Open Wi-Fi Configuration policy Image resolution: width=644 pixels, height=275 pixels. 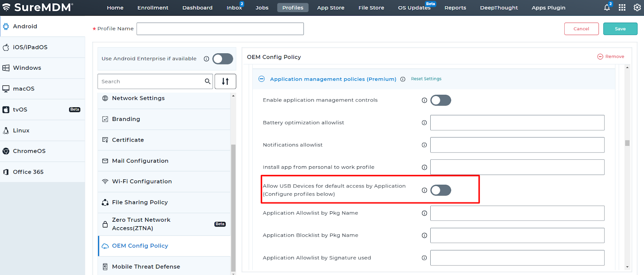[164, 181]
